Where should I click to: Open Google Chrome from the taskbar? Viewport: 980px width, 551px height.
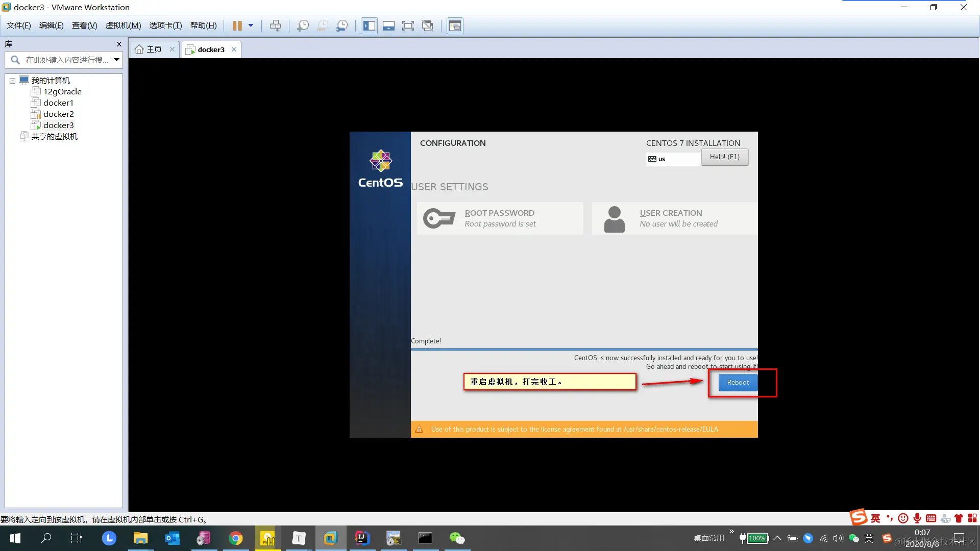pos(235,538)
